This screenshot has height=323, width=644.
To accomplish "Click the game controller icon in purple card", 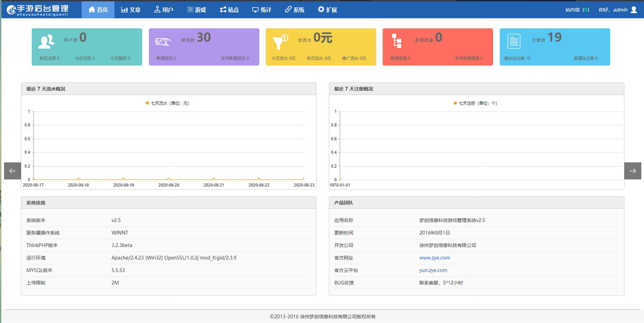I will click(163, 42).
